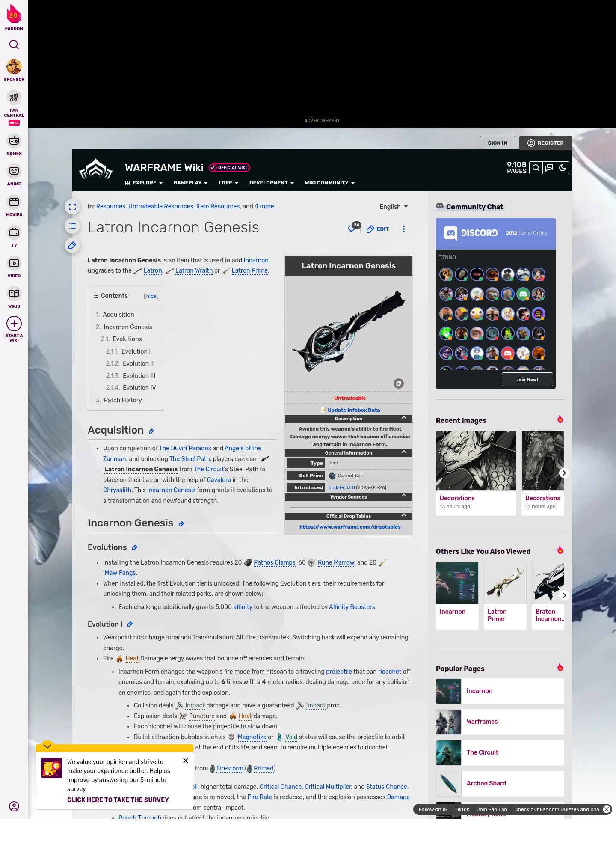616x856 pixels.
Task: Open the sidebar search magnifier icon
Action: 14,45
